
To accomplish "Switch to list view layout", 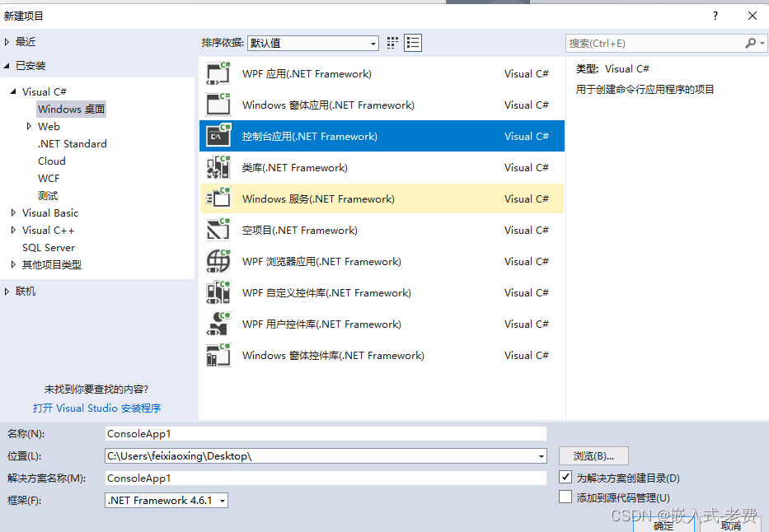I will tap(411, 43).
